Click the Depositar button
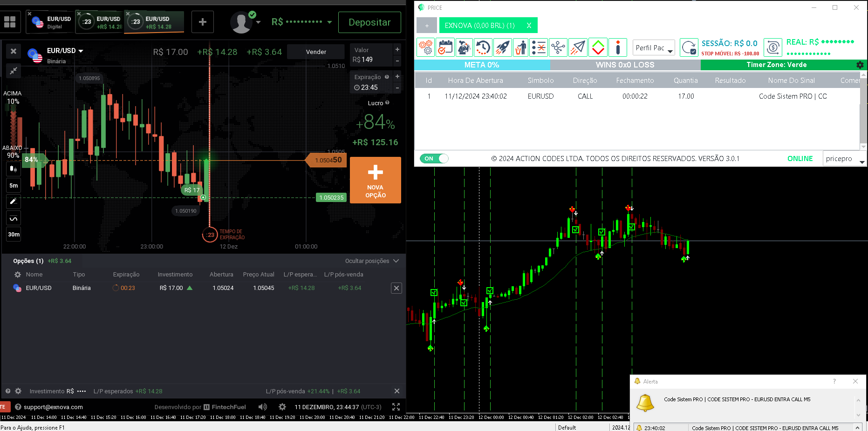This screenshot has width=868, height=431. 369,22
